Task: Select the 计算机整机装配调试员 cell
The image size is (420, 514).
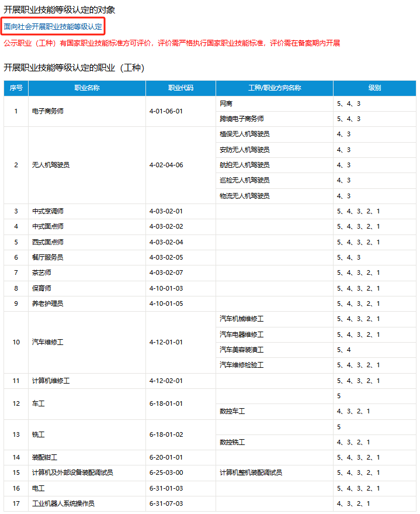Action: [x=251, y=472]
